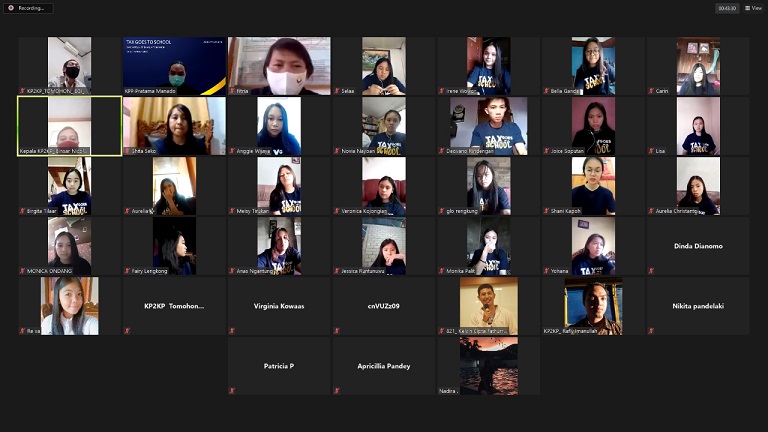Open the View layout menu
This screenshot has height=432, width=768.
753,8
